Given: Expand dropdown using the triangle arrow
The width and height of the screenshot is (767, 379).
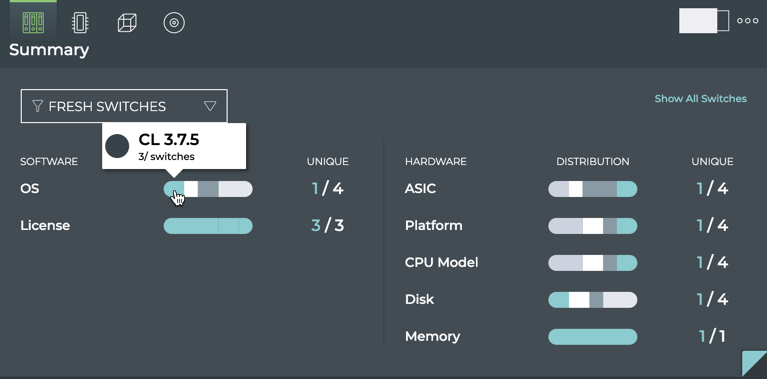Looking at the screenshot, I should (210, 106).
